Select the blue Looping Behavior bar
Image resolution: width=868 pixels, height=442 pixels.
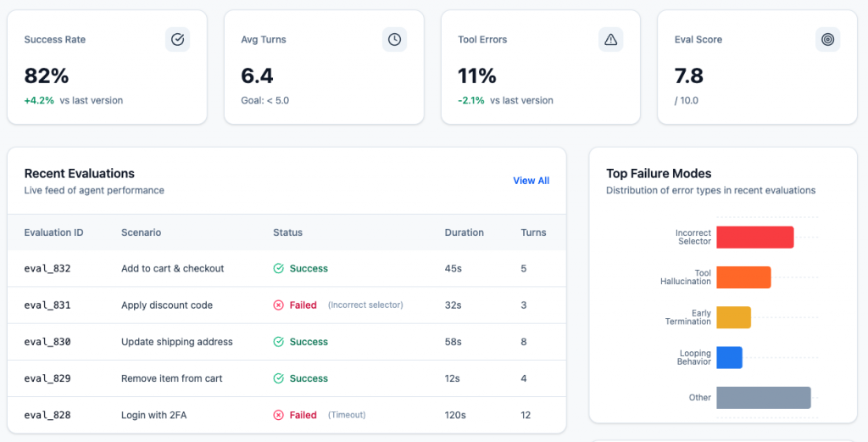[729, 357]
